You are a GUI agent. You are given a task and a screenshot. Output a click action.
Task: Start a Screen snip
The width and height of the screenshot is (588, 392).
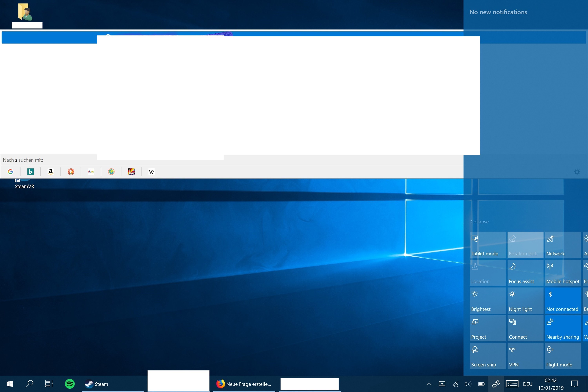coord(487,356)
